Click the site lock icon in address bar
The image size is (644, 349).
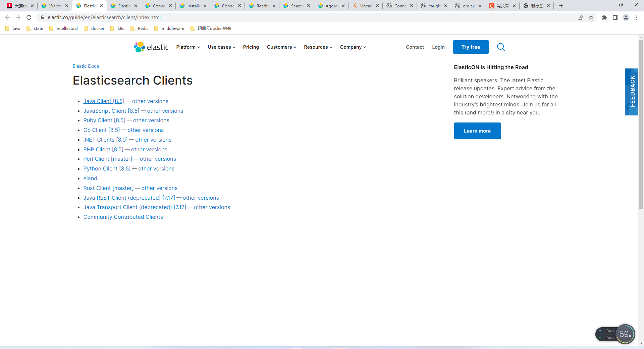click(x=42, y=17)
